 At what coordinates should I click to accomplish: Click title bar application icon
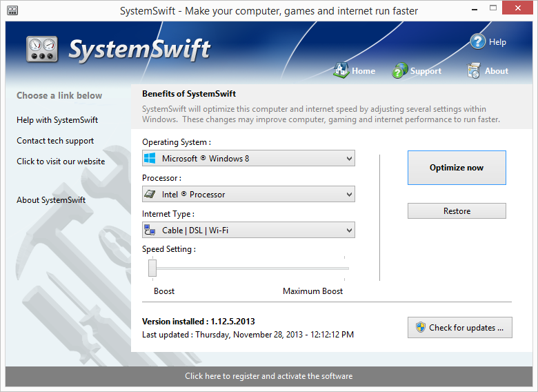(x=12, y=11)
